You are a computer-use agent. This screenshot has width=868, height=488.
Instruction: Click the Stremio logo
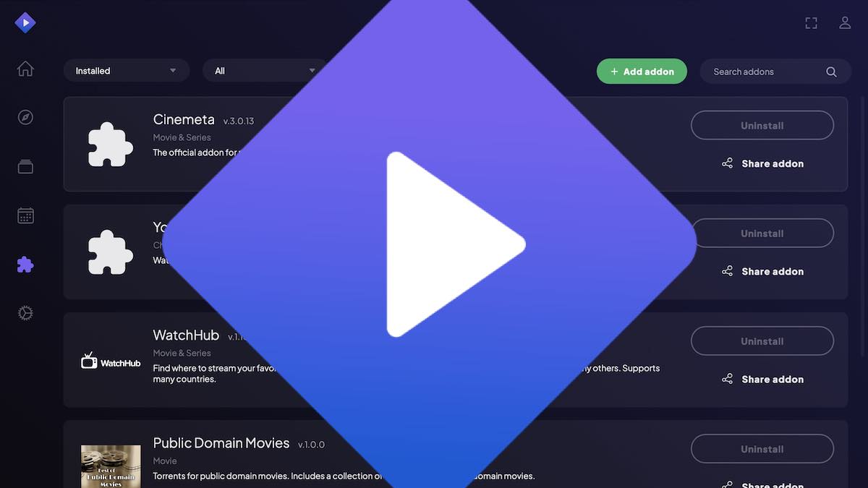click(25, 22)
